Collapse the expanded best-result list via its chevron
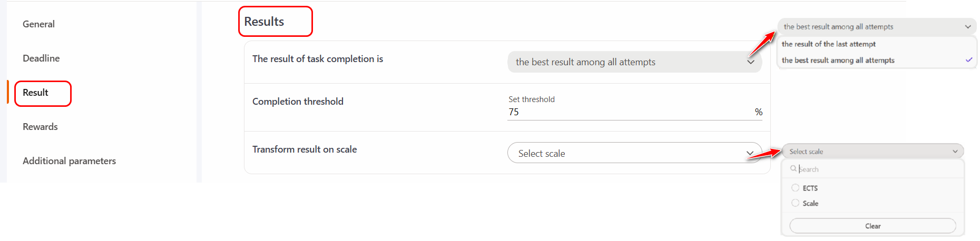980x241 pixels. 968,27
